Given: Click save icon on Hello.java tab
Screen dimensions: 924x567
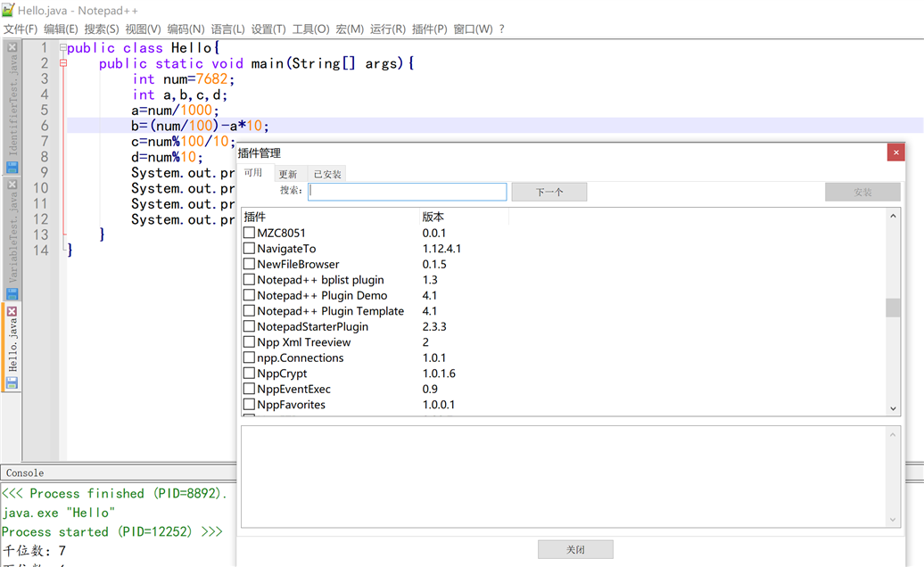Looking at the screenshot, I should 12,382.
